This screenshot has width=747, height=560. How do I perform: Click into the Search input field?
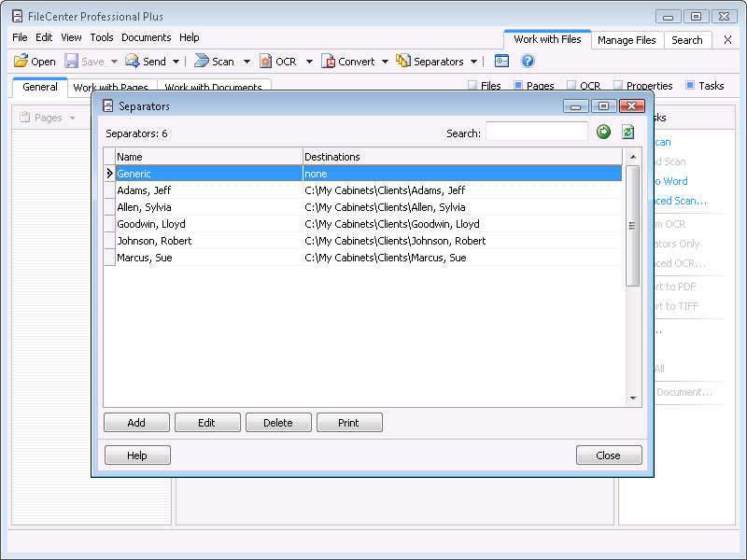click(536, 133)
